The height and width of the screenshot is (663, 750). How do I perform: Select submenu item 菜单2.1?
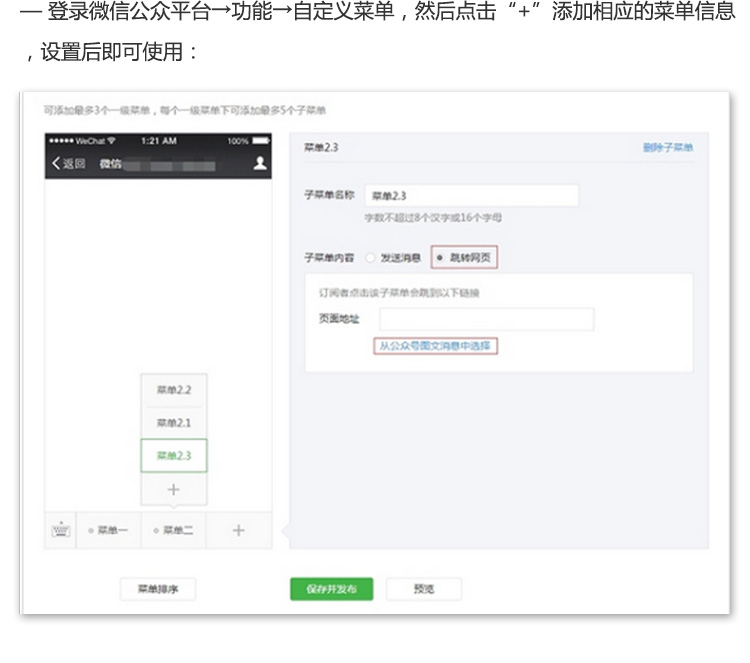click(173, 423)
